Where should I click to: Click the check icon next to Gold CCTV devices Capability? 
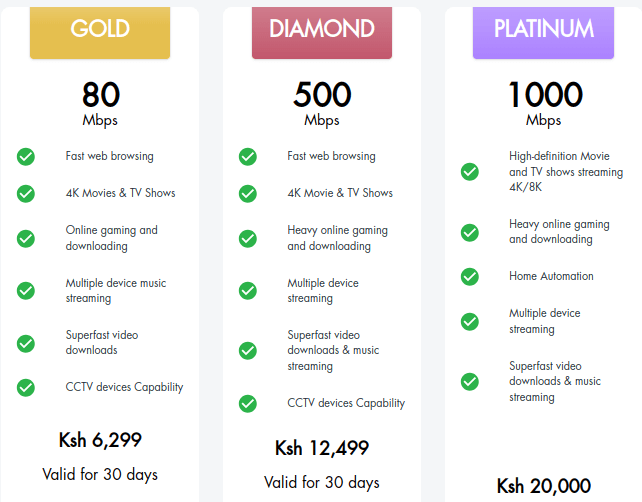click(26, 388)
